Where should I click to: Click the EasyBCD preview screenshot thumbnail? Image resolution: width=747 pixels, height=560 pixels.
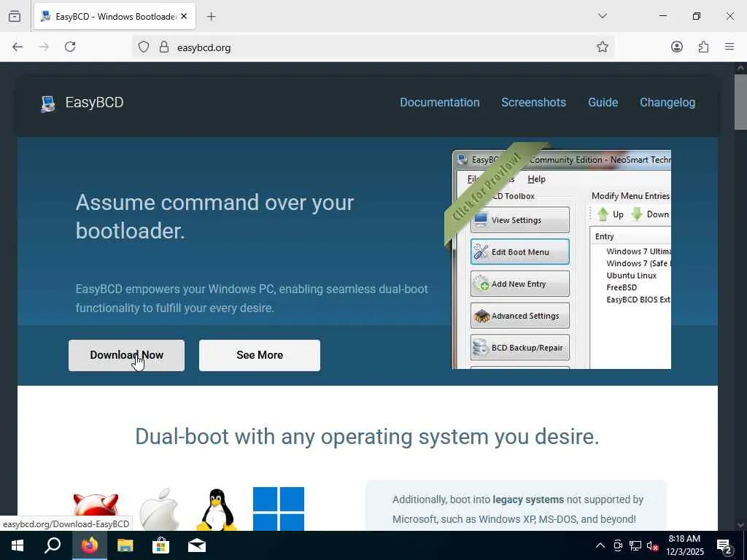tap(561, 260)
